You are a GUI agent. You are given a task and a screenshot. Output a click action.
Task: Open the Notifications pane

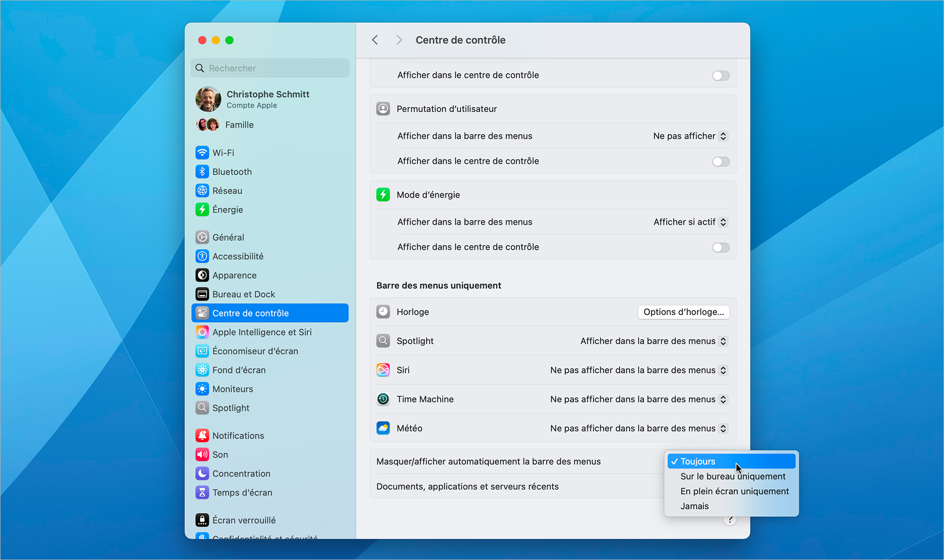click(x=238, y=435)
